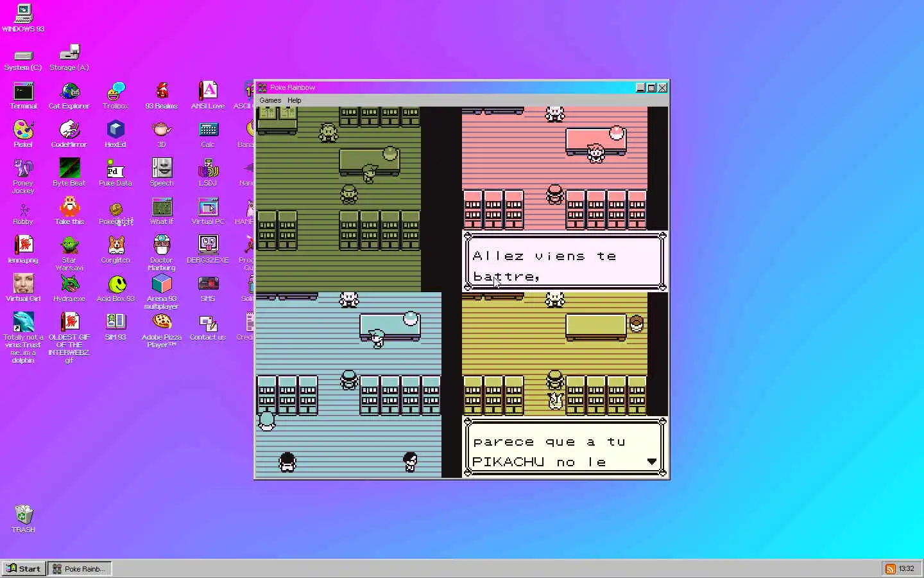Click the RSS feed tray icon

click(890, 569)
